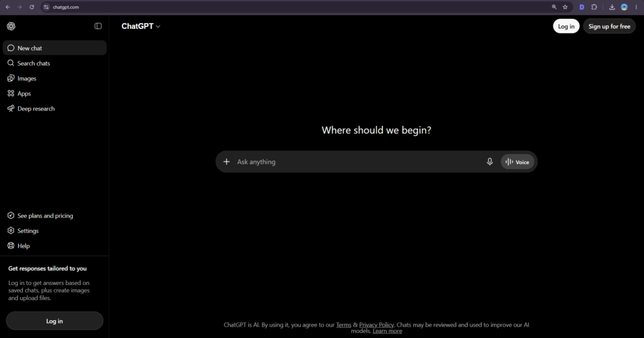Click the browser forward arrow
The image size is (644, 338).
click(19, 7)
